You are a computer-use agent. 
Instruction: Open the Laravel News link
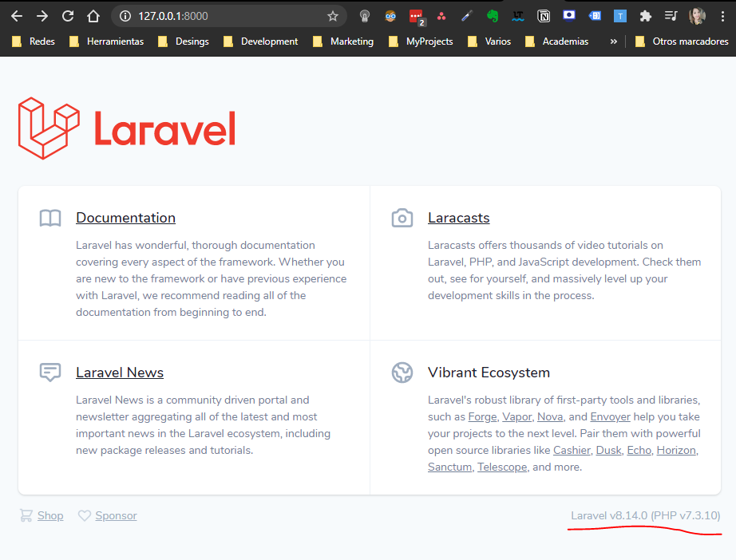tap(120, 373)
